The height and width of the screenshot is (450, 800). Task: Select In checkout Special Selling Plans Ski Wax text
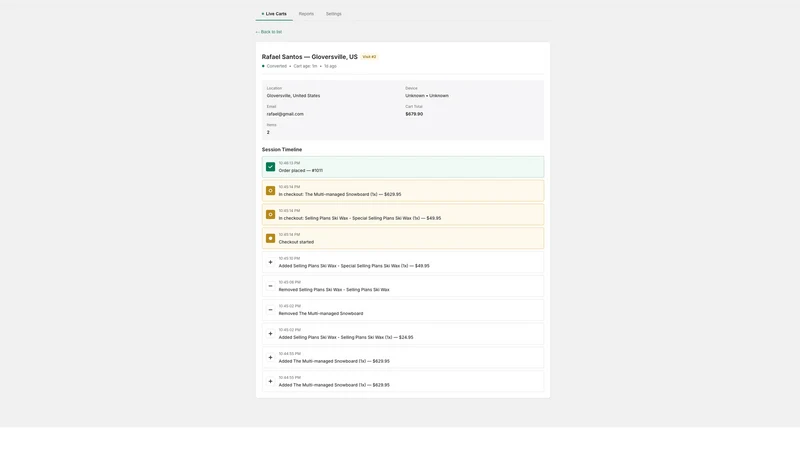point(360,218)
